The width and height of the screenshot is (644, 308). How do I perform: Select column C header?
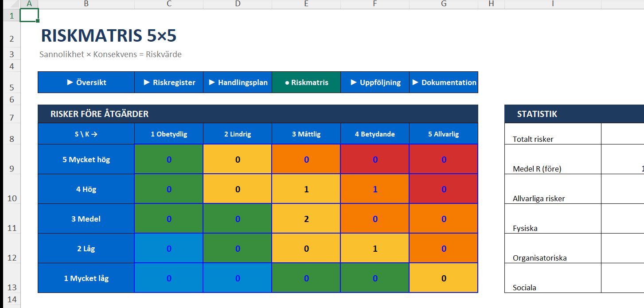[169, 4]
